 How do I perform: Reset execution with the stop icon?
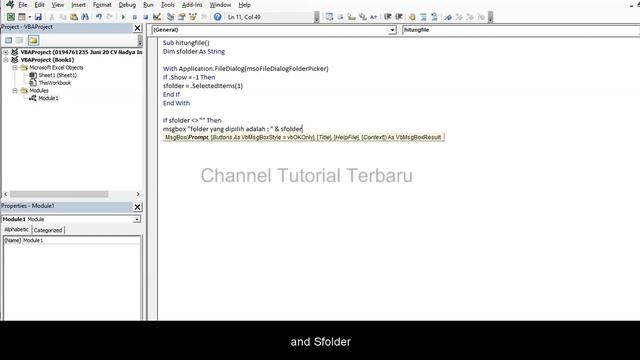(x=145, y=17)
